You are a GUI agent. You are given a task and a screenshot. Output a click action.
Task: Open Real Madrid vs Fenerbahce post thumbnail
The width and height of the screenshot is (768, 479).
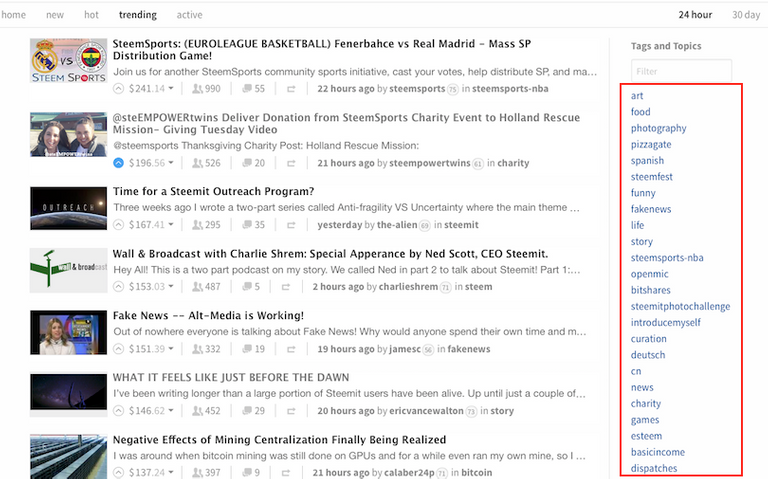[x=69, y=61]
